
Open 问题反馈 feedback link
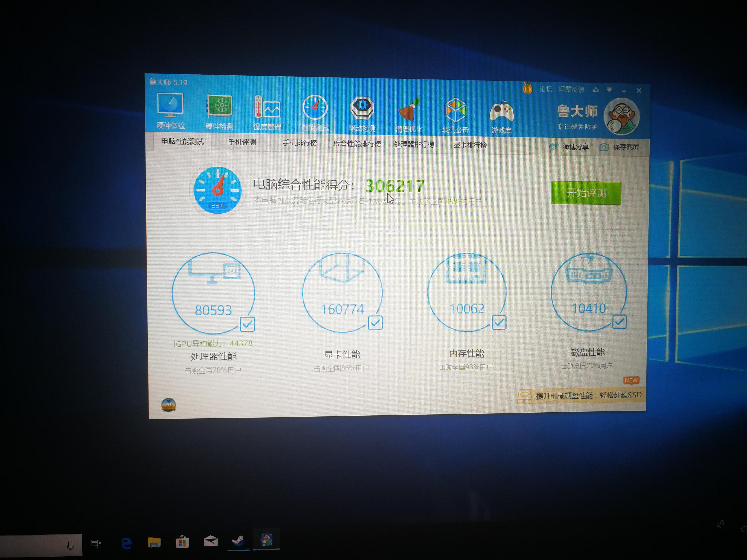tap(571, 89)
